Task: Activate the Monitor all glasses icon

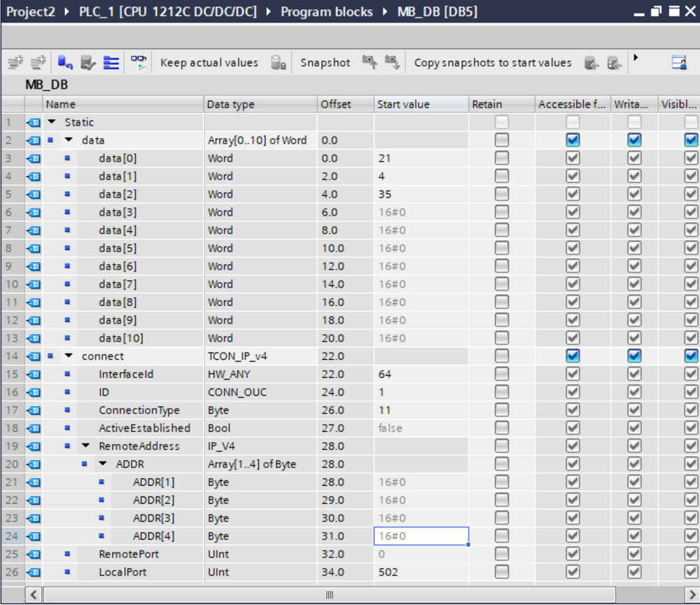Action: coord(137,62)
